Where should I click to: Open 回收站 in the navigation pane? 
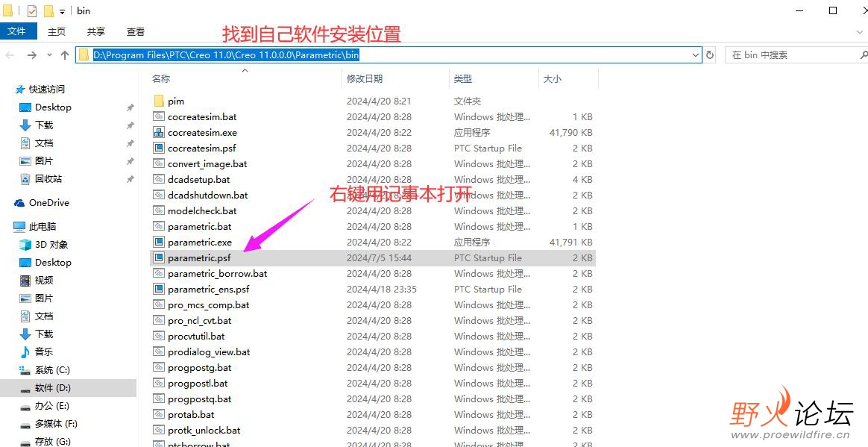pyautogui.click(x=48, y=179)
